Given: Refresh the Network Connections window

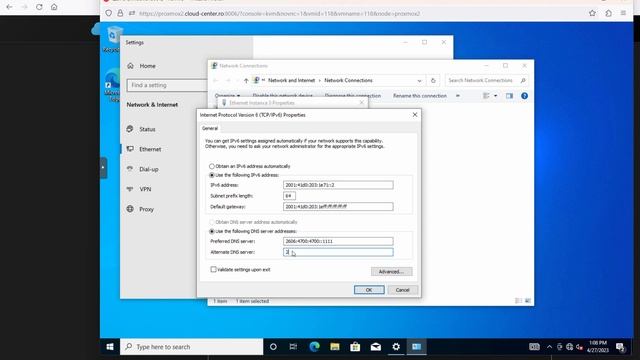Looking at the screenshot, I should [433, 80].
